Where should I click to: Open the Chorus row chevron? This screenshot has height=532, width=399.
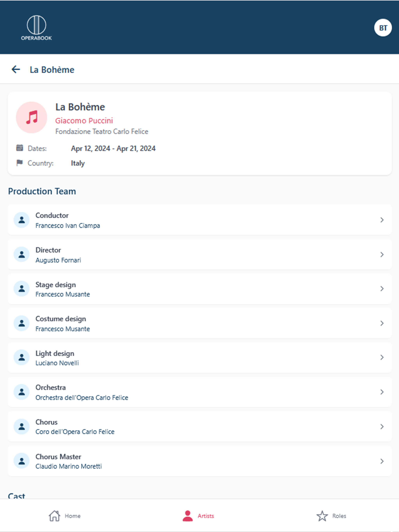pyautogui.click(x=382, y=426)
